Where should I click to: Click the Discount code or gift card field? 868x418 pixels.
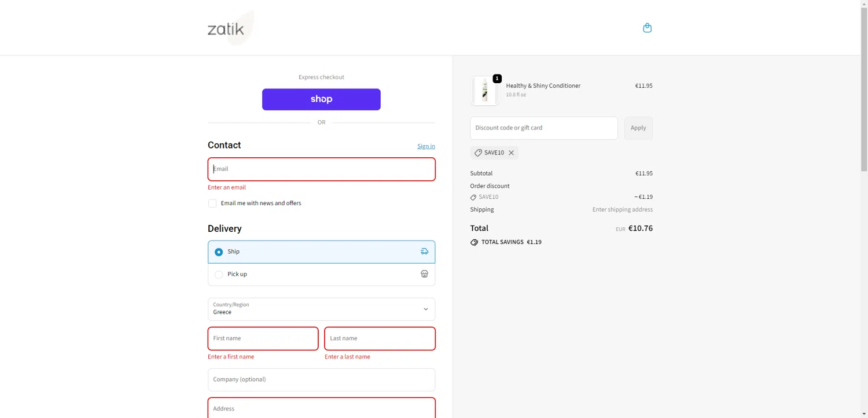point(543,128)
